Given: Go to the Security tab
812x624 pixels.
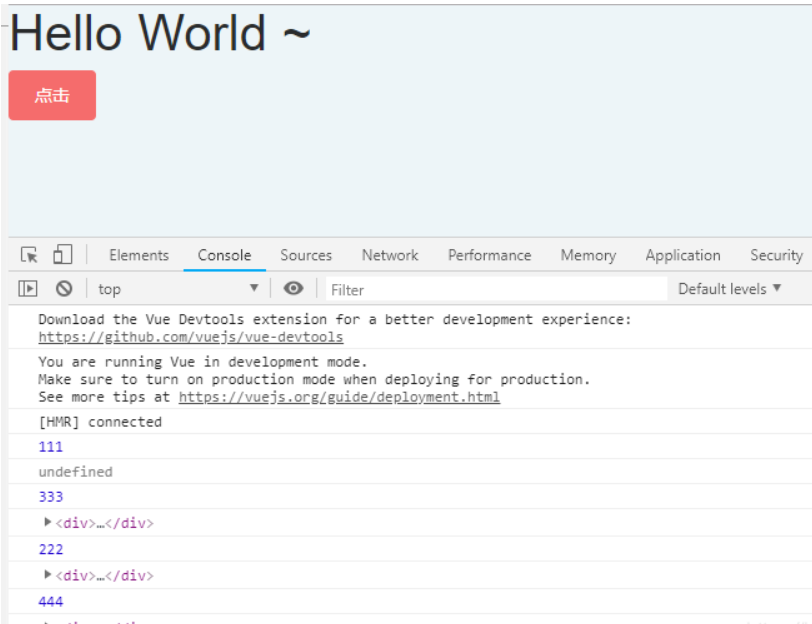Looking at the screenshot, I should 777,255.
